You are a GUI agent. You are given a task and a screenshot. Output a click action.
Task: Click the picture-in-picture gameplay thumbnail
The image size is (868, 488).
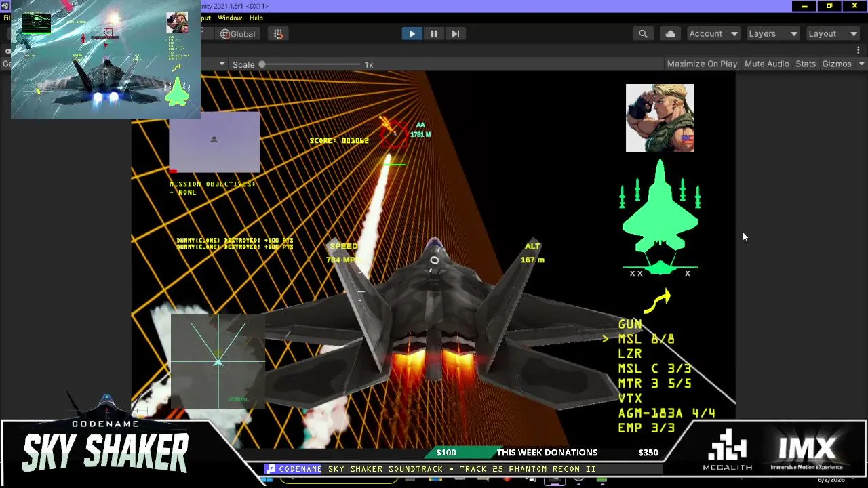click(106, 60)
